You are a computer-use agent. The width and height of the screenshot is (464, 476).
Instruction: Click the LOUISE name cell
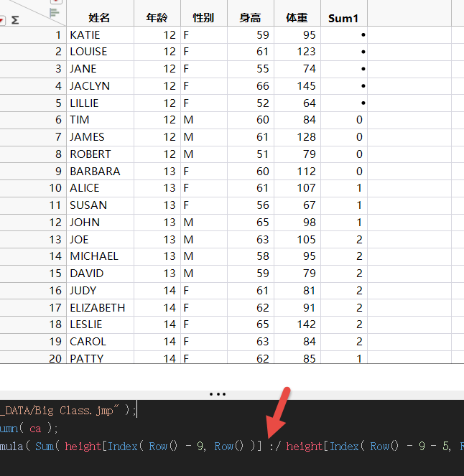click(x=100, y=52)
